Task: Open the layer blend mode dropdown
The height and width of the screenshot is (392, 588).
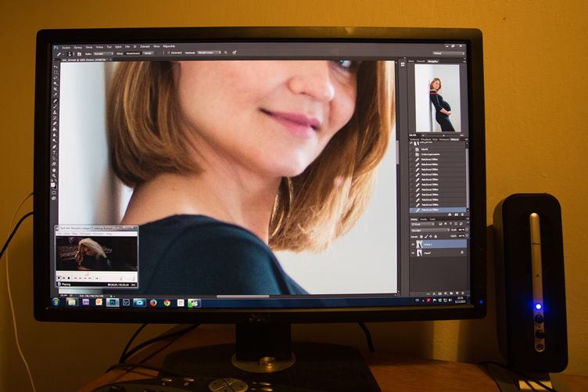Action: pos(430,230)
